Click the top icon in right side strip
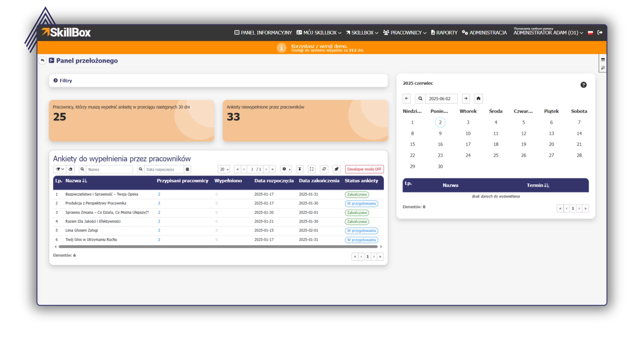The width and height of the screenshot is (644, 362). [603, 60]
